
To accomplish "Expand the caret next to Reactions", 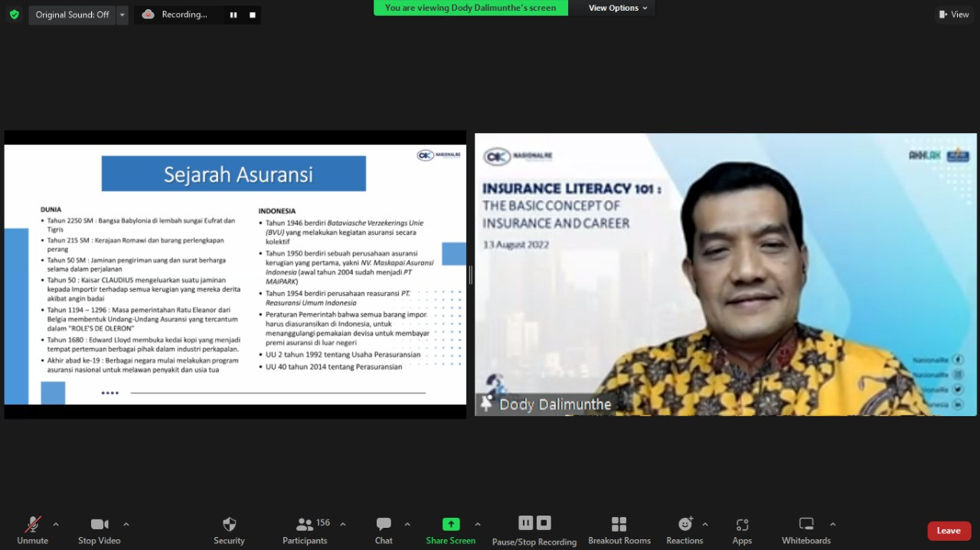I will [x=705, y=524].
